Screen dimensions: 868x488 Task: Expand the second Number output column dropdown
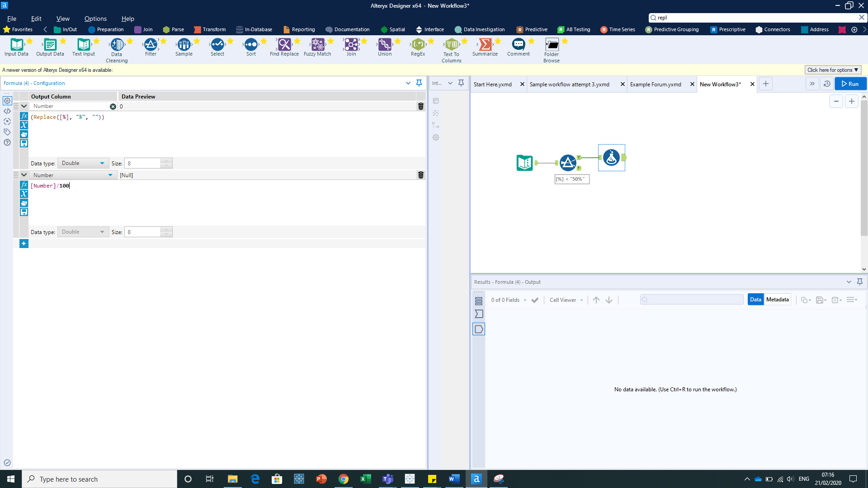110,175
